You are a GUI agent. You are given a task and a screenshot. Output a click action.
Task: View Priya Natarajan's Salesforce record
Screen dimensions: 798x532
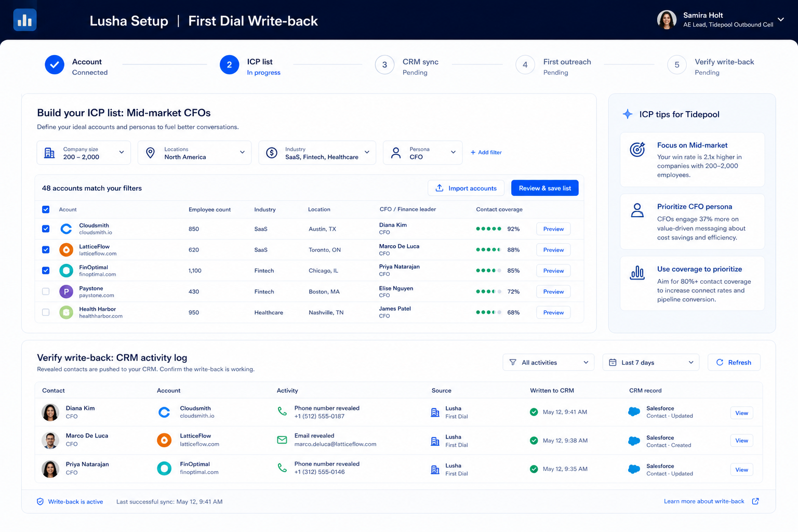point(741,470)
